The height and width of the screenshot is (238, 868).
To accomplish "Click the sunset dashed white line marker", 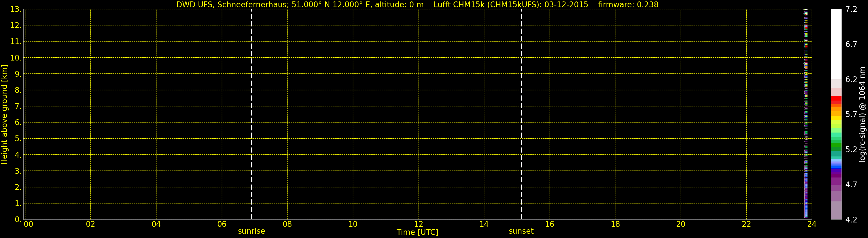I will [521, 114].
